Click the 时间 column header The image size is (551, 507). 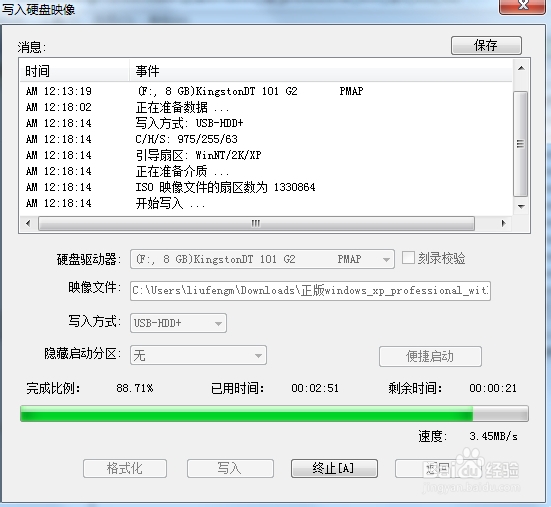(74, 71)
